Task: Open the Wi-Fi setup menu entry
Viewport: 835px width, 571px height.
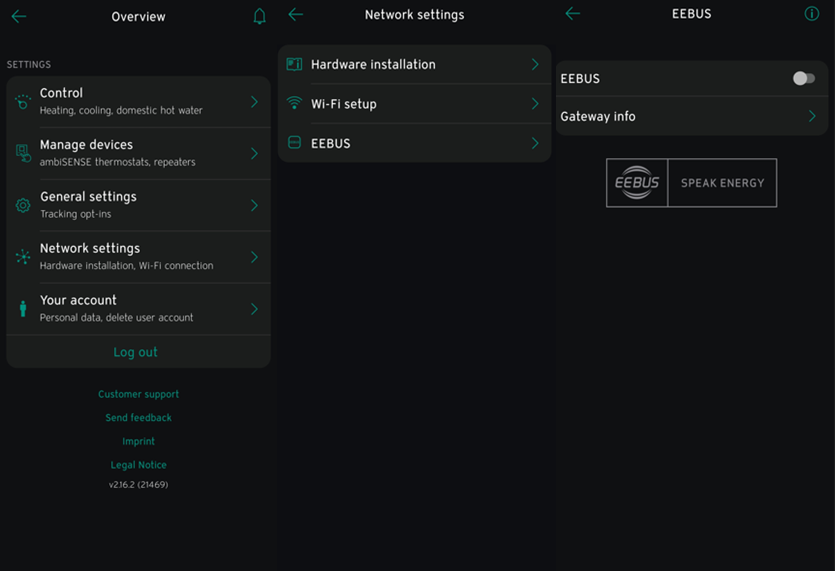Action: [414, 104]
